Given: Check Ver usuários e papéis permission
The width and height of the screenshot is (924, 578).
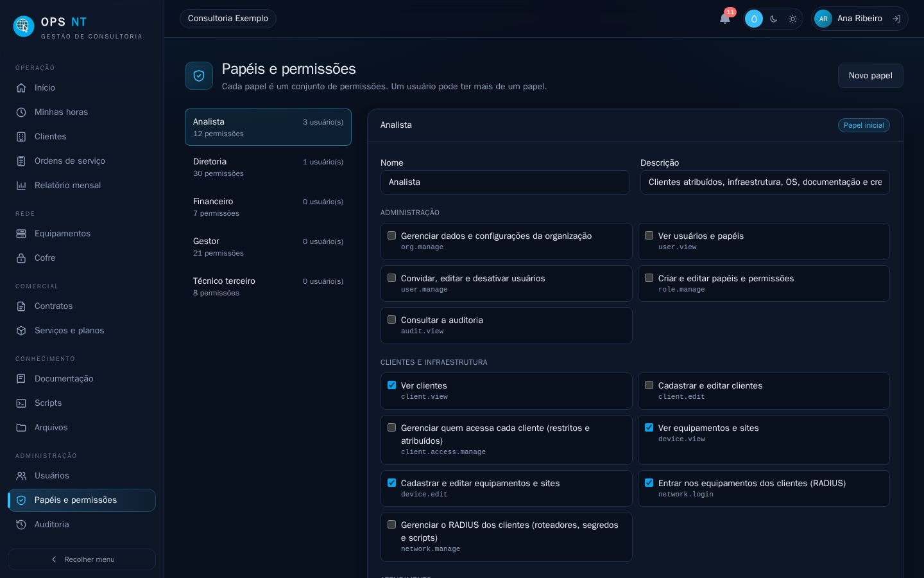Looking at the screenshot, I should click(x=649, y=236).
